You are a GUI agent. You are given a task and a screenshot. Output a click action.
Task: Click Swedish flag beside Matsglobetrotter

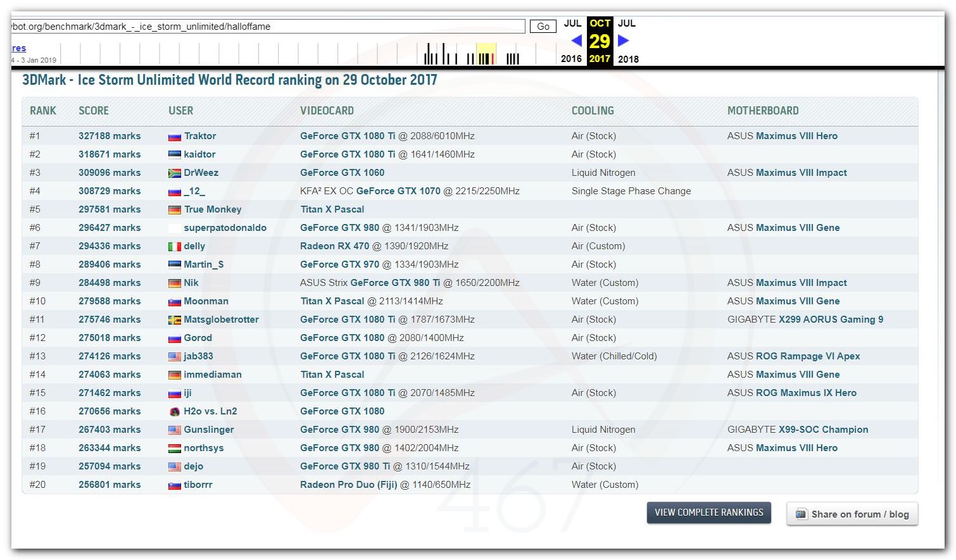point(175,320)
